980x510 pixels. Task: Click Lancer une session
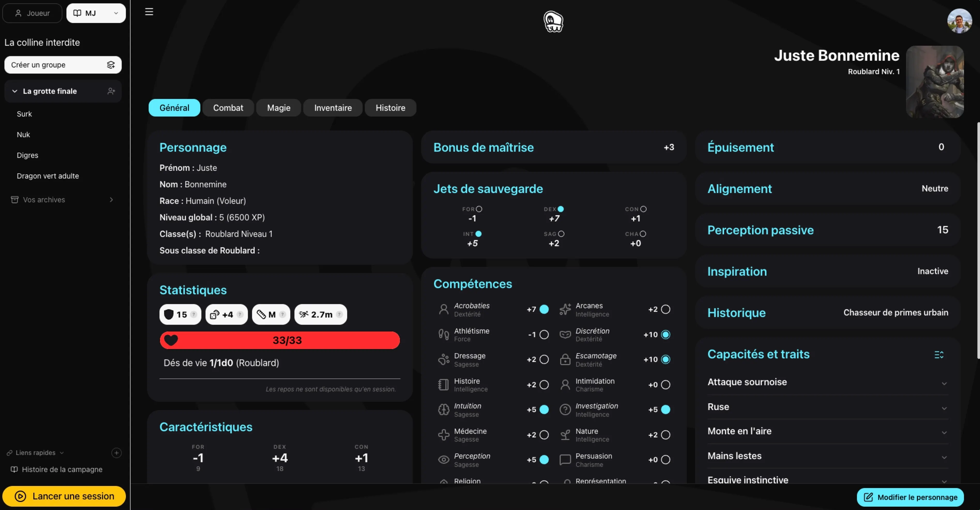[x=64, y=496]
